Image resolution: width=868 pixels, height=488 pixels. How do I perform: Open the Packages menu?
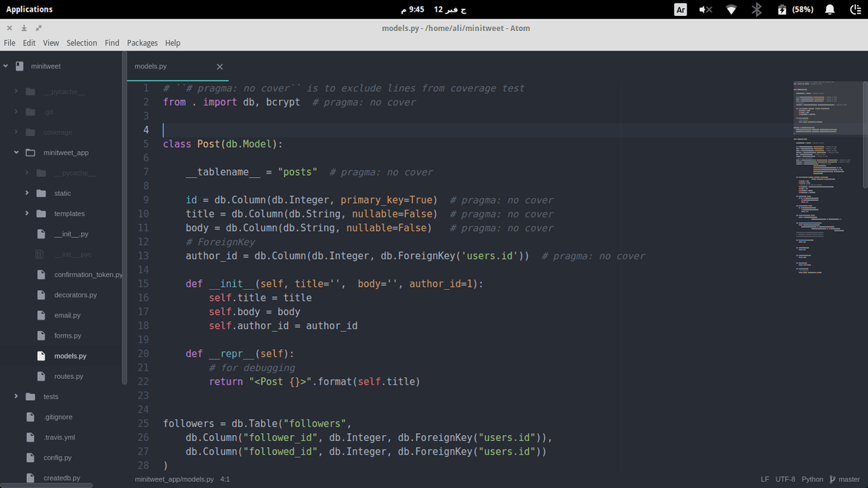[142, 43]
